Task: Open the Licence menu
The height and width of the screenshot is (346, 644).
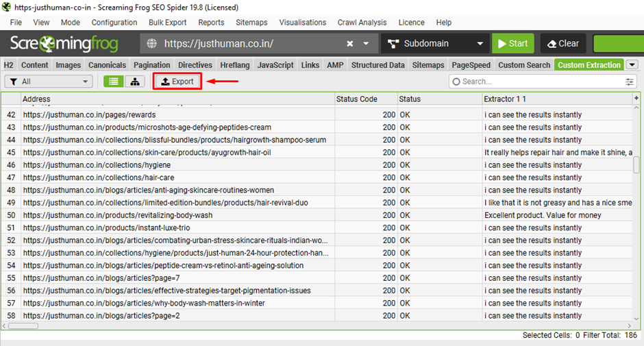Action: point(411,23)
